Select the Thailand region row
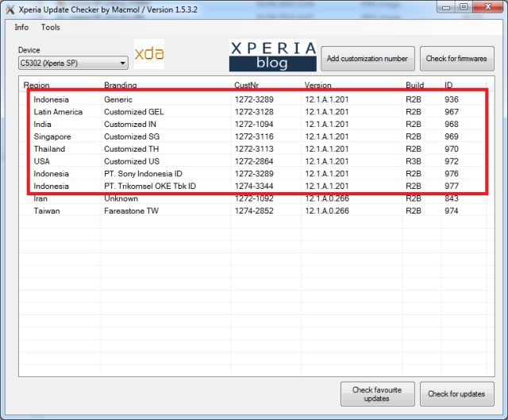 click(254, 149)
